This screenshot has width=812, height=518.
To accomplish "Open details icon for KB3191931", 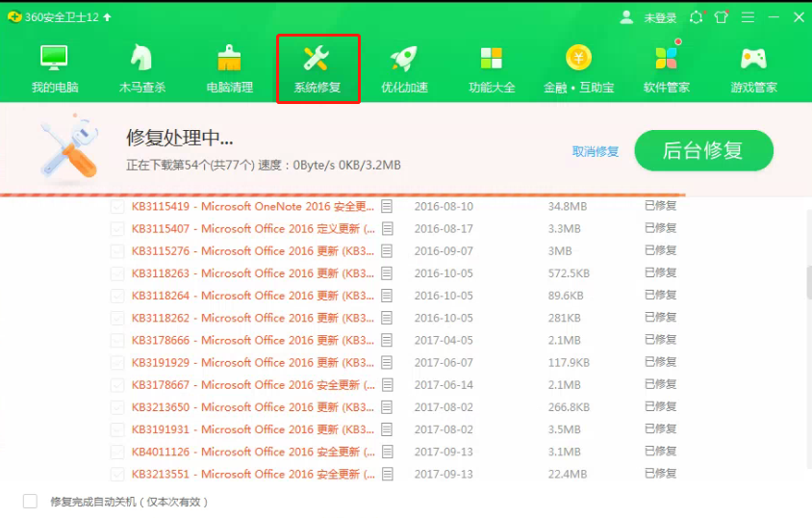I will tap(387, 428).
